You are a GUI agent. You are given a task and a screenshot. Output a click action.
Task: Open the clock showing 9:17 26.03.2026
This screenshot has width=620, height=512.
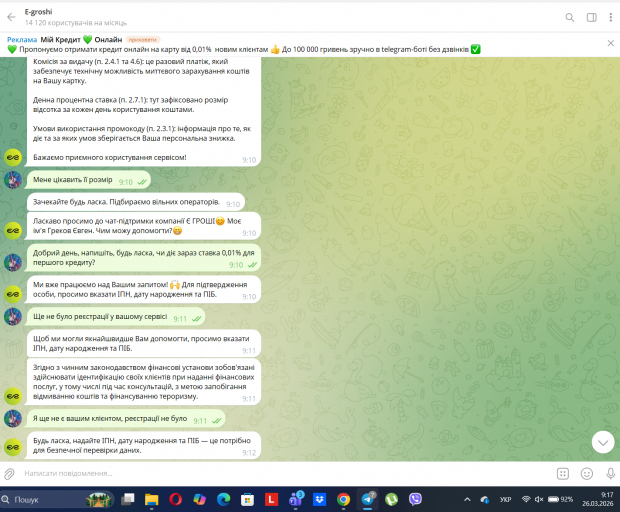[x=597, y=499]
